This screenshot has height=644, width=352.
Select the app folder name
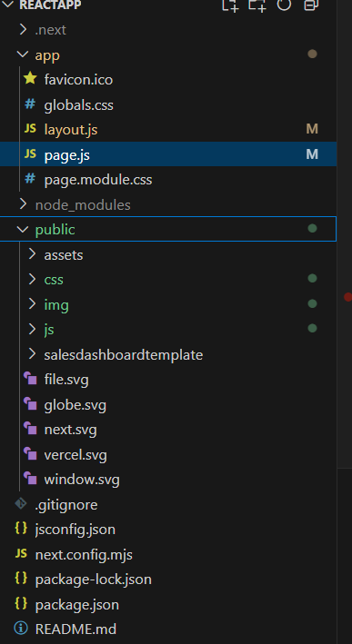click(x=47, y=55)
